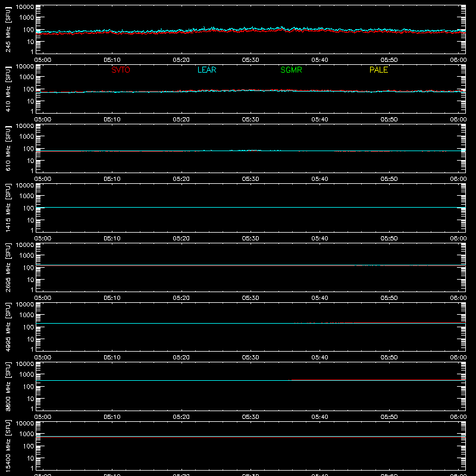The image size is (476, 476).
Task: Click the 05:30 time label under the 2695 MHz plot
Action: 250,298
